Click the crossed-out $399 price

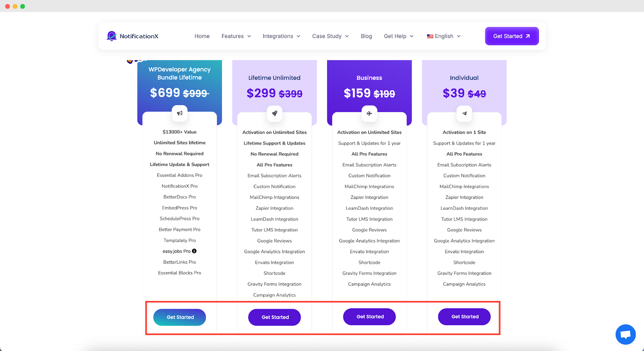[x=291, y=94]
